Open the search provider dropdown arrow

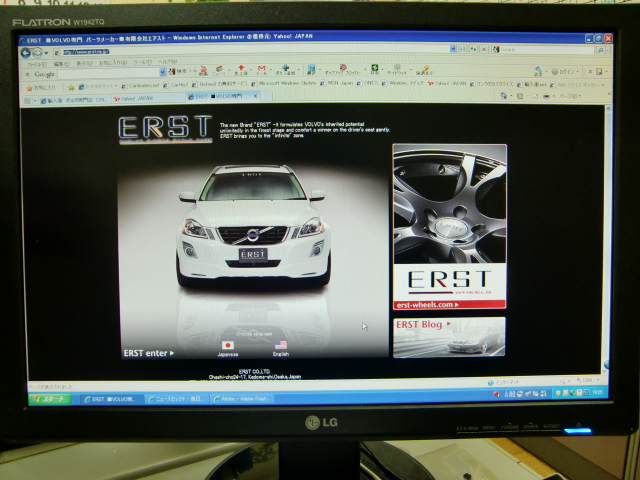[x=607, y=51]
